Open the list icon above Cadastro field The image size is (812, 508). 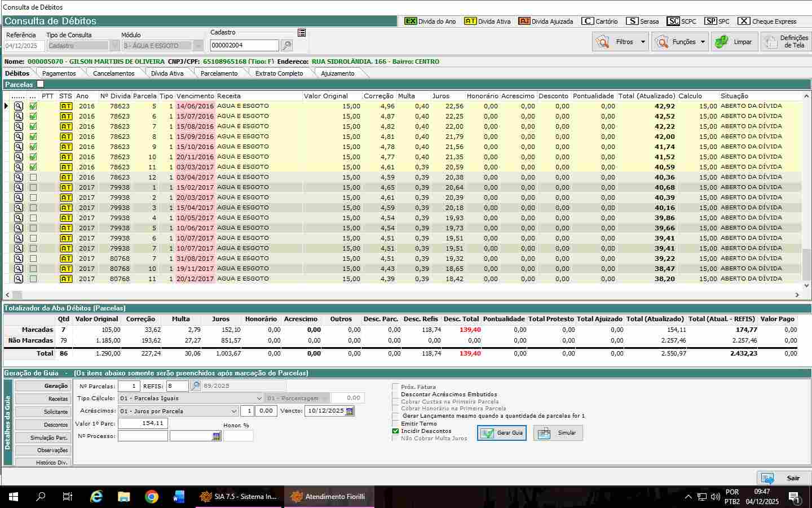point(302,33)
